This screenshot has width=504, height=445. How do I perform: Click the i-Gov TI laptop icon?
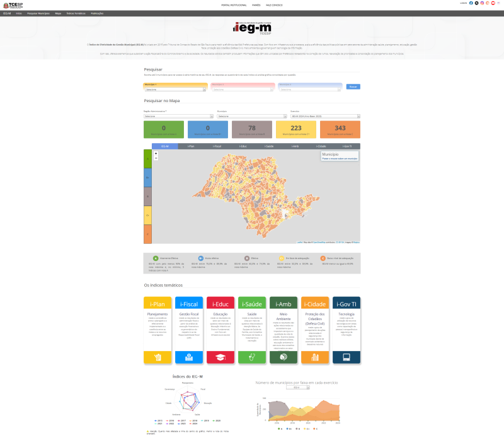pyautogui.click(x=346, y=357)
